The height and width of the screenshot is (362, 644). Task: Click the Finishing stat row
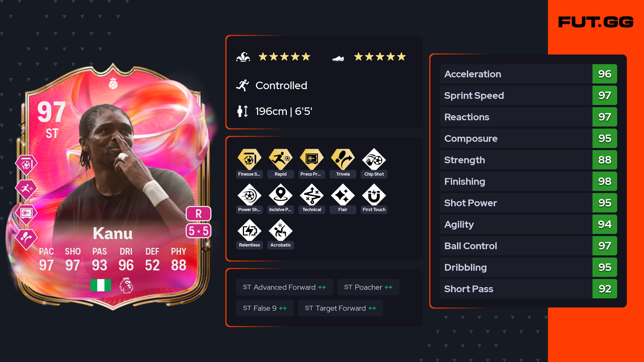coord(528,181)
